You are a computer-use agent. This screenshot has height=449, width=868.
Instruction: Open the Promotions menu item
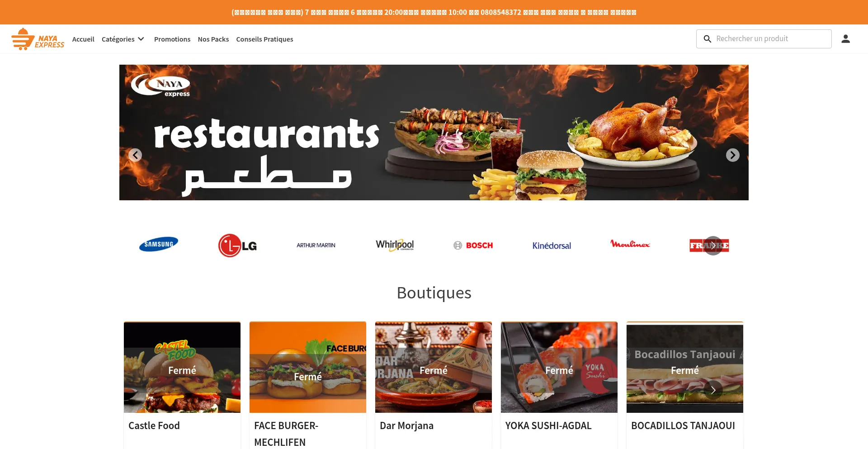172,39
